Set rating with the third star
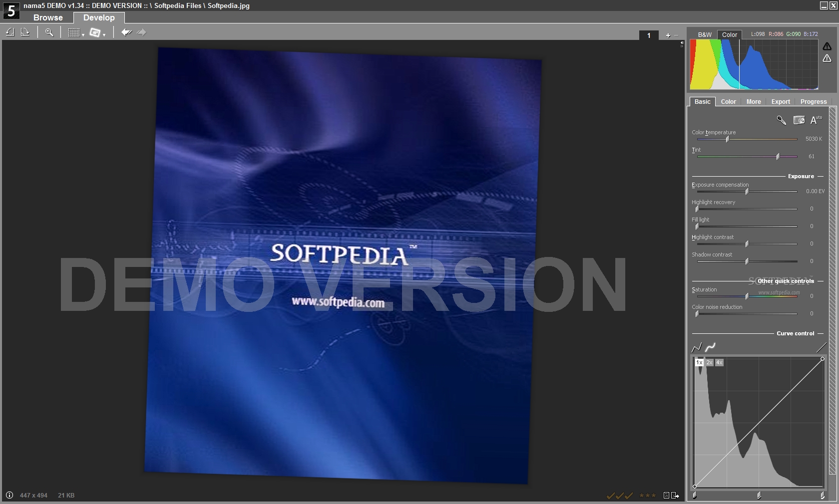This screenshot has width=839, height=504. click(x=654, y=496)
